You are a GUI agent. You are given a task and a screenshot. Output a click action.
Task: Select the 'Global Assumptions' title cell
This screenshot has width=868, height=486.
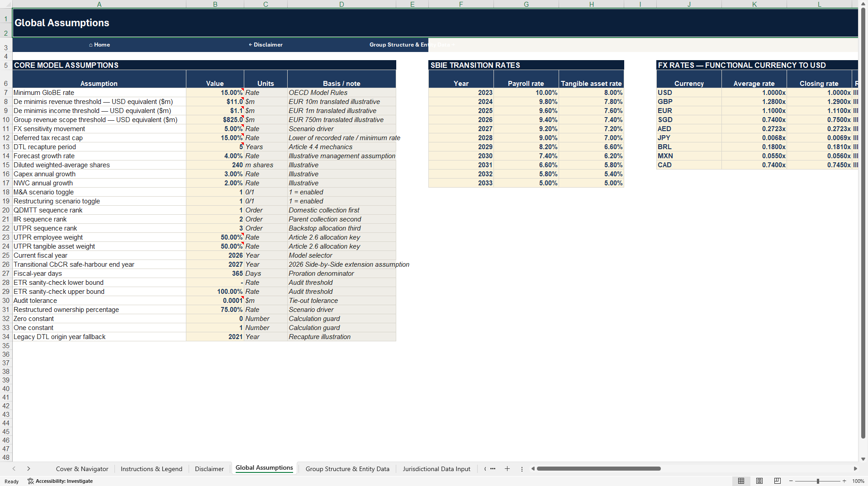point(435,23)
